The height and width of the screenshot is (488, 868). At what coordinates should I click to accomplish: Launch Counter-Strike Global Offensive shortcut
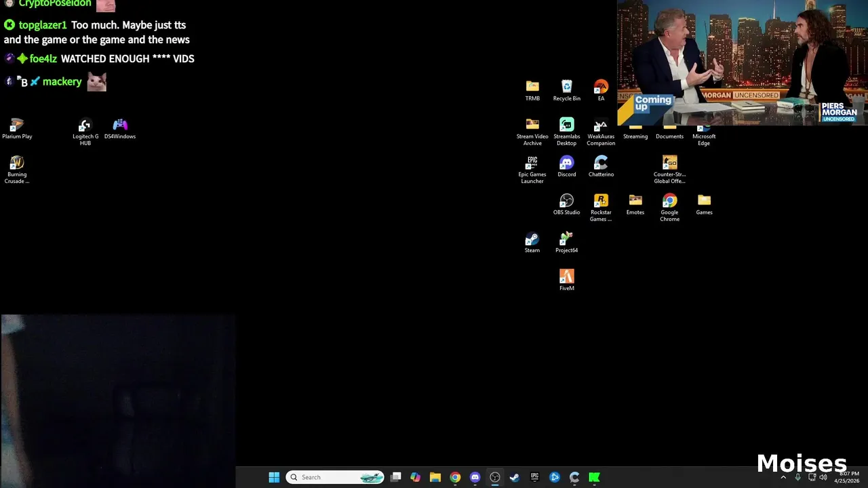669,169
